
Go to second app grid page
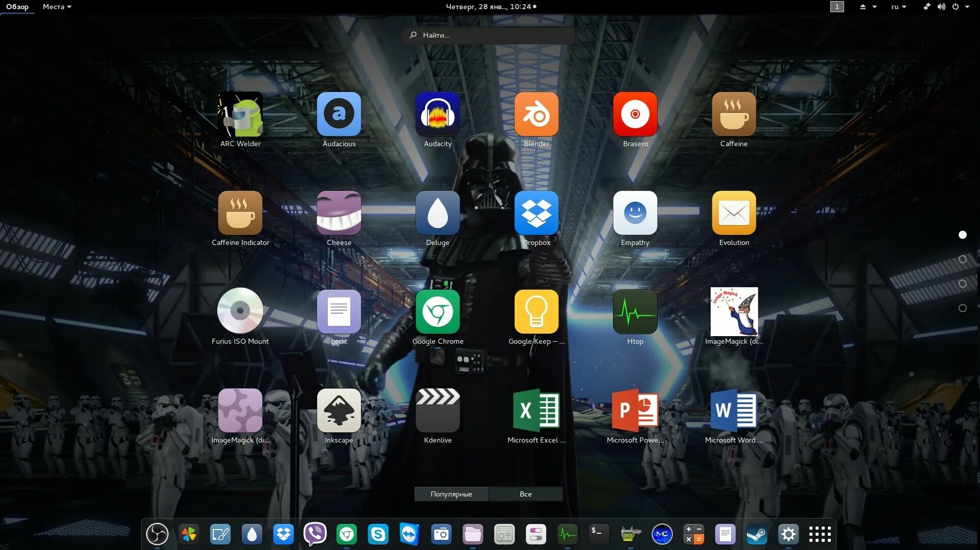pos(962,259)
